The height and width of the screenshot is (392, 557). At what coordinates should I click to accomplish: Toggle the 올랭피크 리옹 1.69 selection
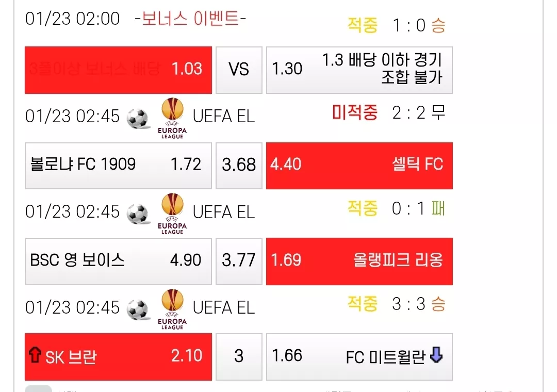359,261
